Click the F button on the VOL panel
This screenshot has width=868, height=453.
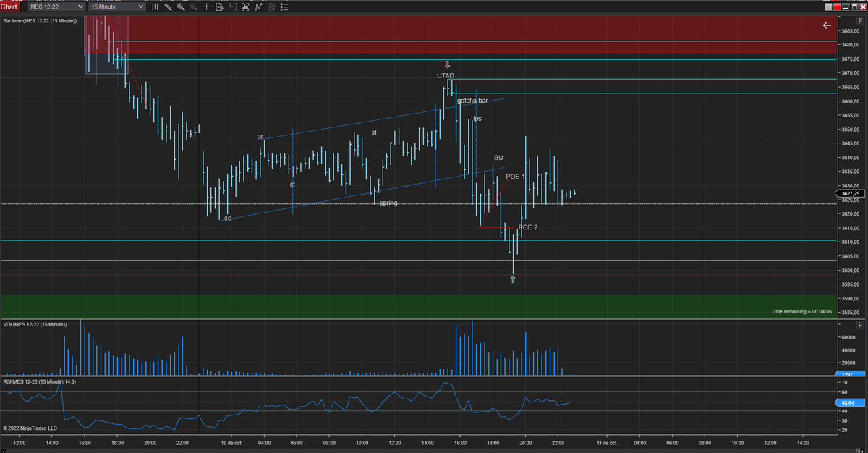[860, 326]
